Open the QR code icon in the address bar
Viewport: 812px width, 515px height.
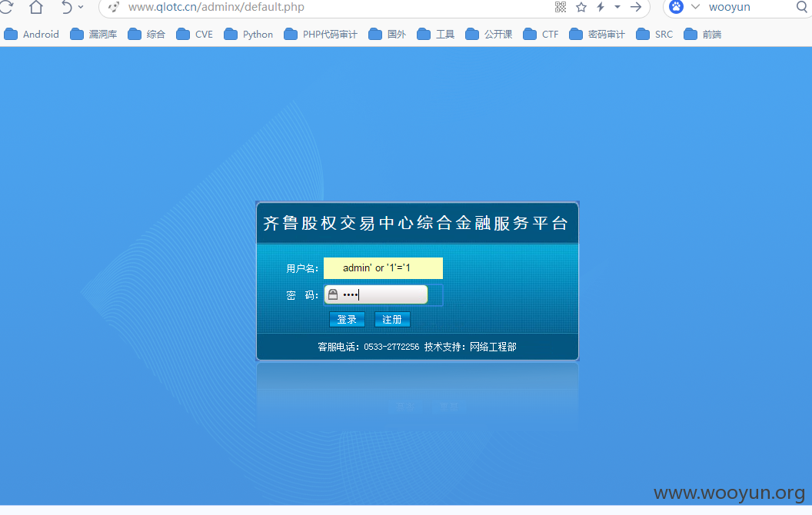coord(561,7)
